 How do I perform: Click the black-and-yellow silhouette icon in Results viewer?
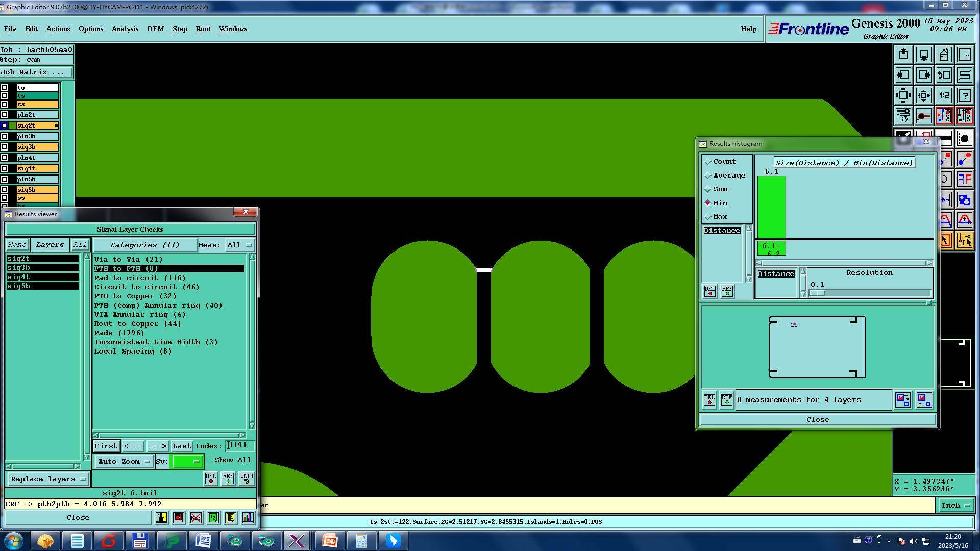coord(161,518)
